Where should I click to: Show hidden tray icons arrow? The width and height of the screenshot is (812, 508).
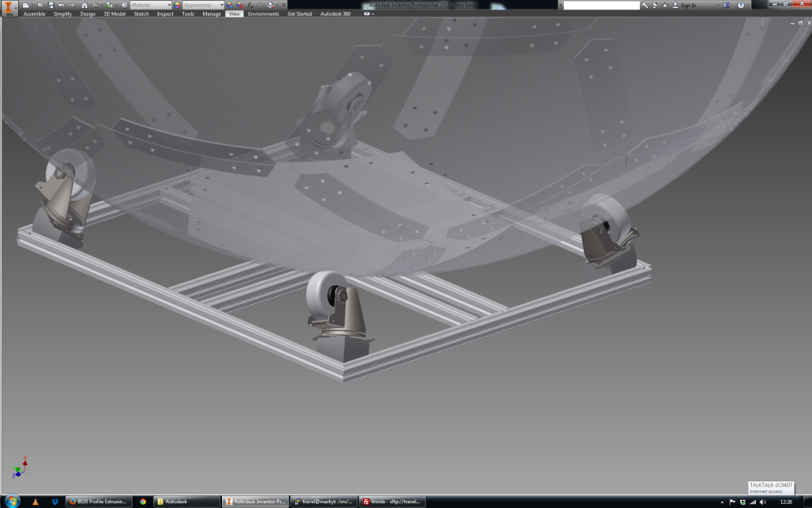click(x=722, y=502)
